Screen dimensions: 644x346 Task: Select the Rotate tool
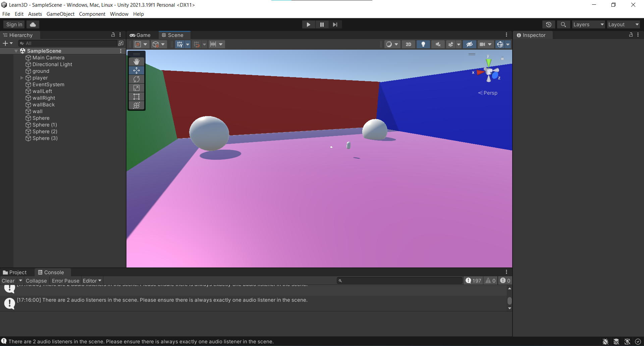[x=137, y=79]
